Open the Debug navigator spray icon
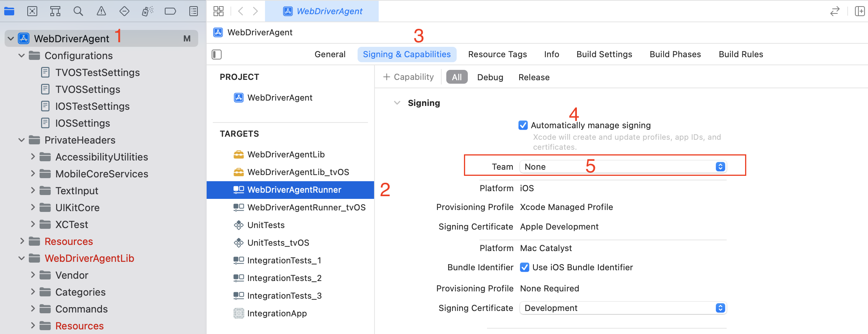Image resolution: width=868 pixels, height=334 pixels. pyautogui.click(x=147, y=11)
